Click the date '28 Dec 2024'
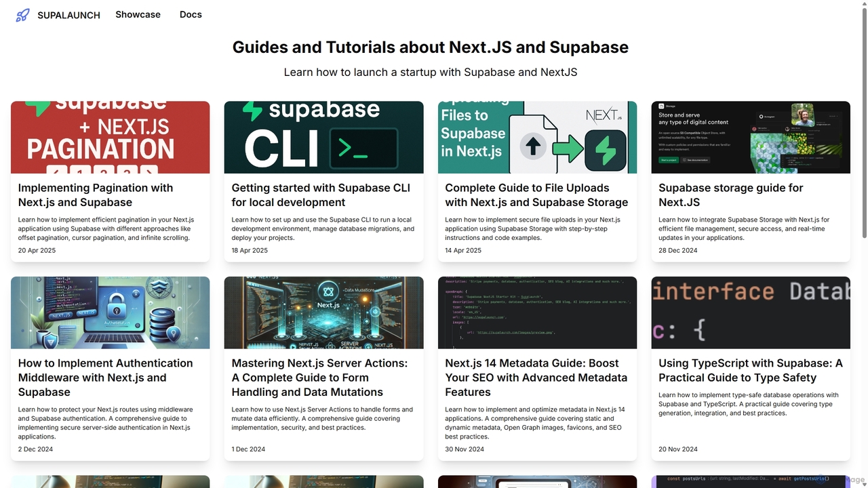868x488 pixels. tap(678, 251)
